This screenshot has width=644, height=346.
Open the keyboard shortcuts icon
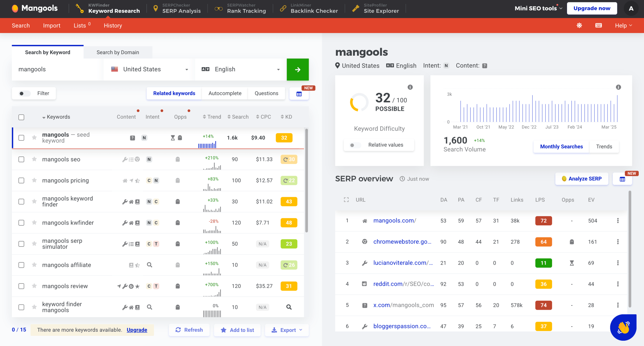tap(598, 25)
